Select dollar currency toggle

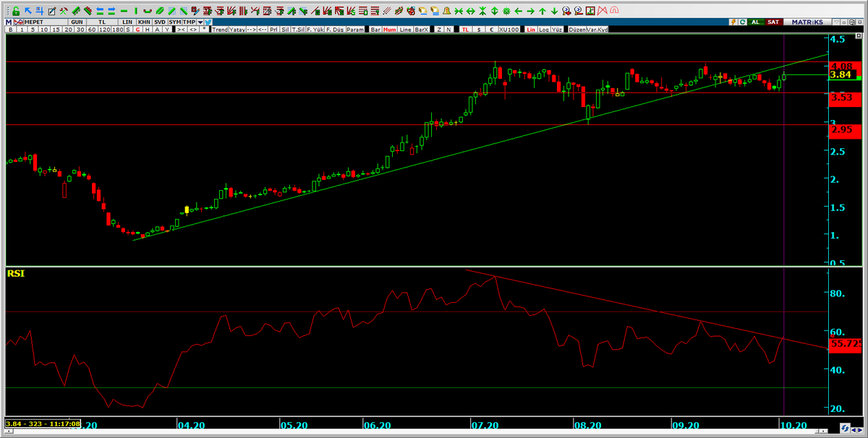[x=479, y=30]
